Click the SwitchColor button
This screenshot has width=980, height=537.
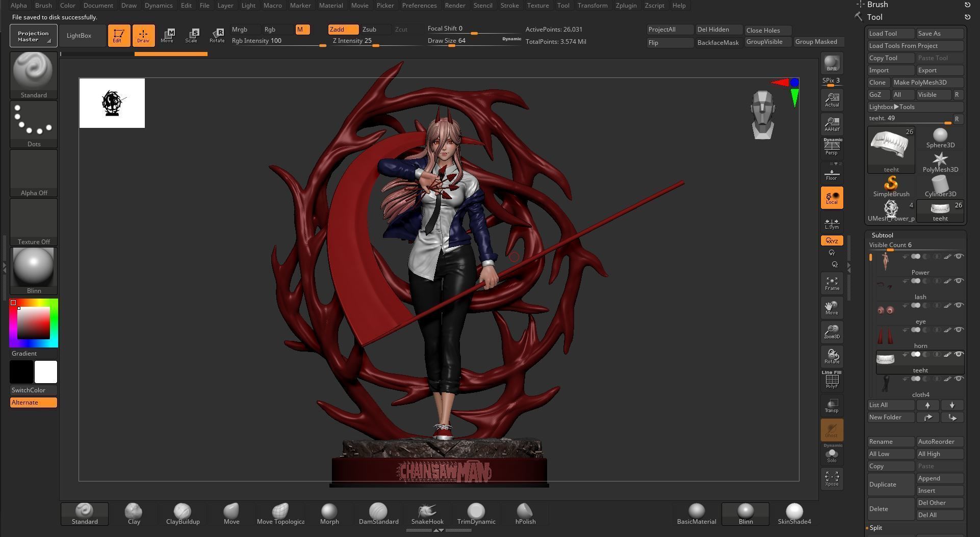34,390
